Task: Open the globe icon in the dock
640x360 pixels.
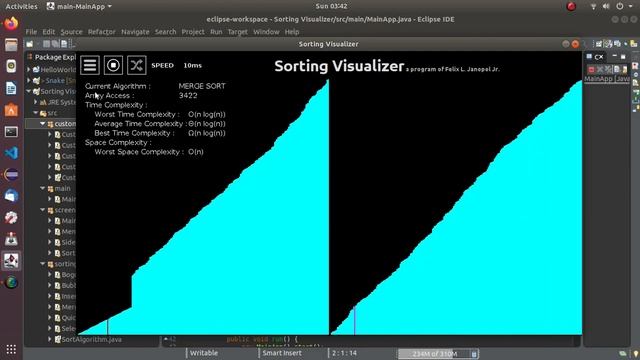Action: coord(11,282)
